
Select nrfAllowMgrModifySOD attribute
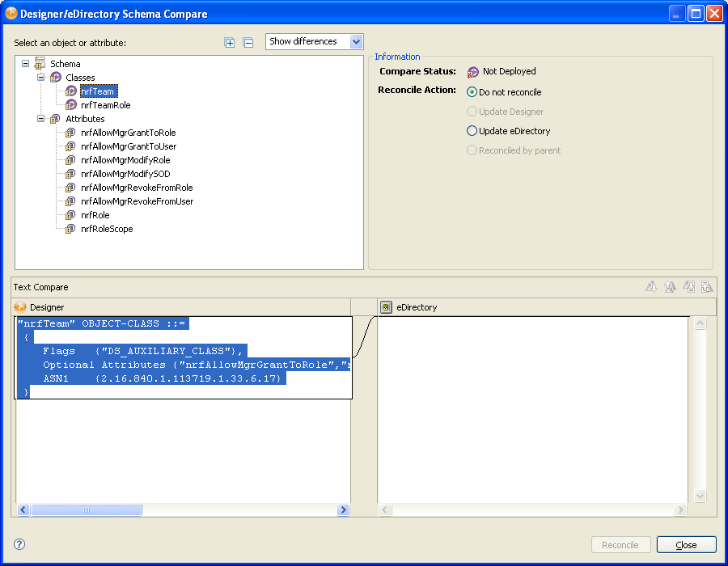125,174
